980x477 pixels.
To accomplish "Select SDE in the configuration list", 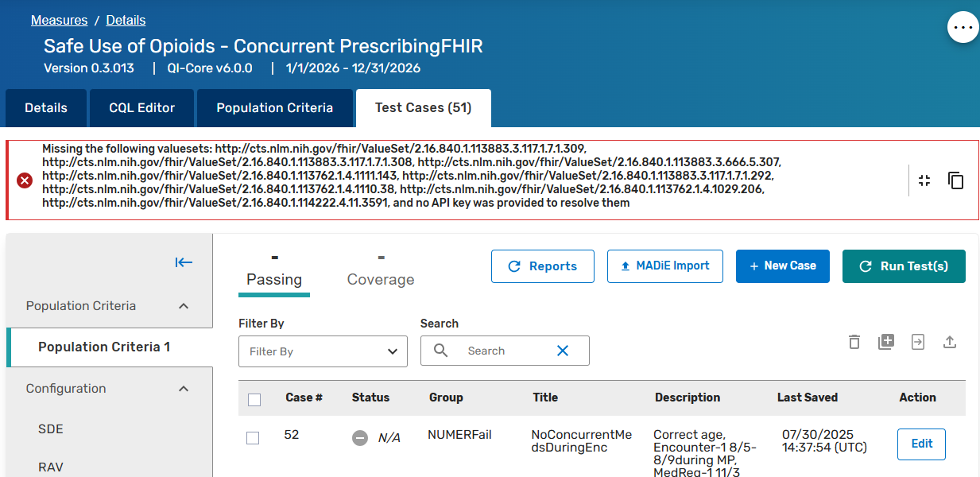I will click(x=51, y=429).
